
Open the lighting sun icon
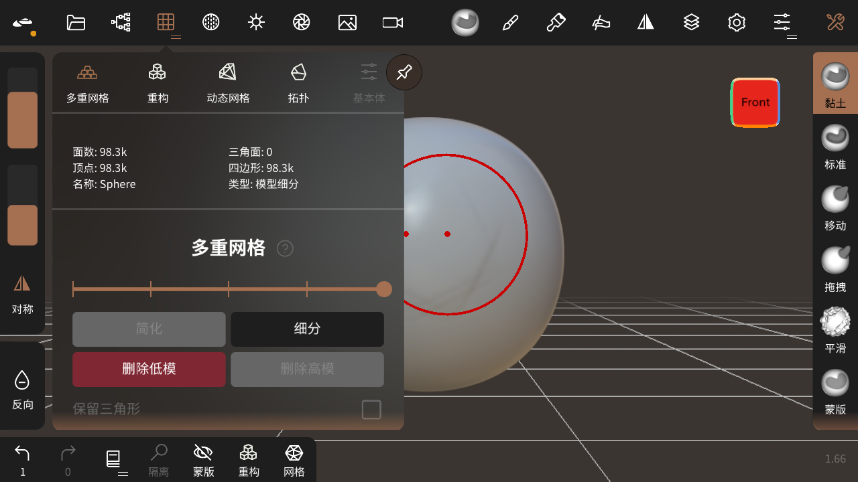point(256,22)
